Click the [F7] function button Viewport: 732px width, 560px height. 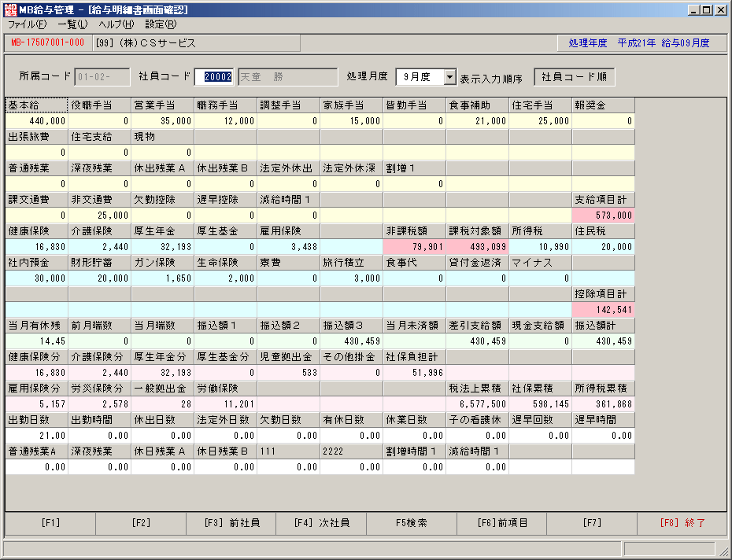[x=592, y=523]
